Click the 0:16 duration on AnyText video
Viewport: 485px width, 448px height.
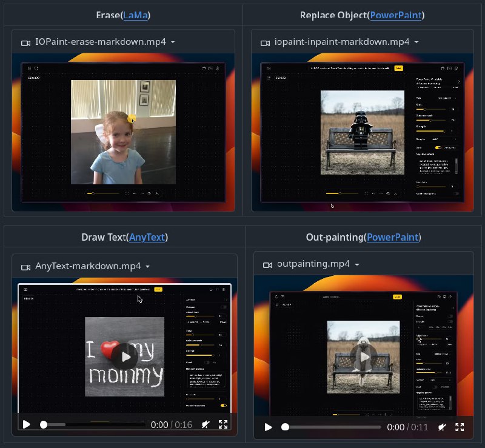(x=184, y=424)
